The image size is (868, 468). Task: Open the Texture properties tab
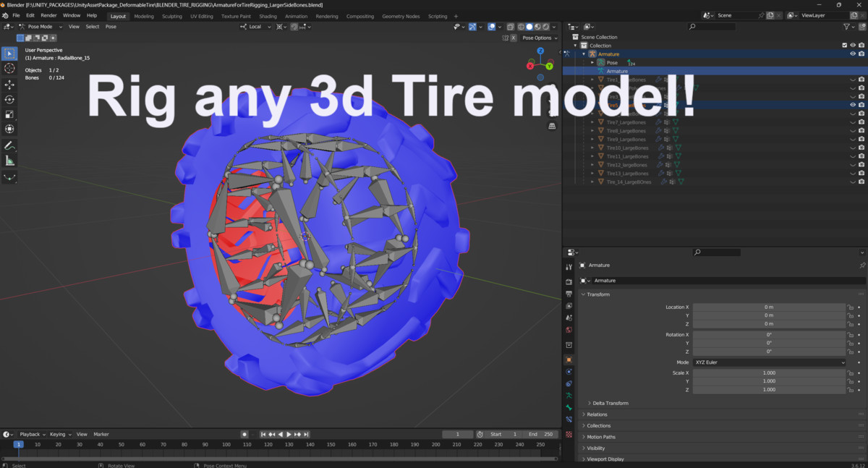(x=569, y=435)
